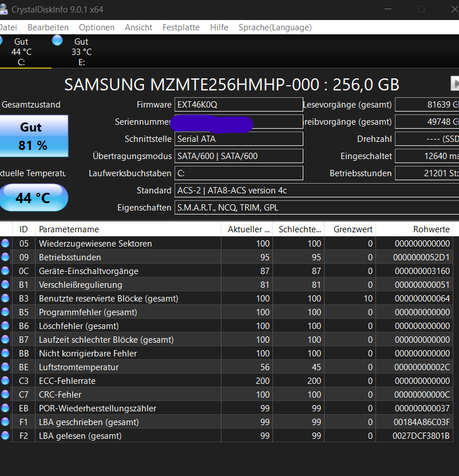Select the POR-Wiederherstellungszähler parameter name
This screenshot has height=476, width=459.
click(x=97, y=408)
